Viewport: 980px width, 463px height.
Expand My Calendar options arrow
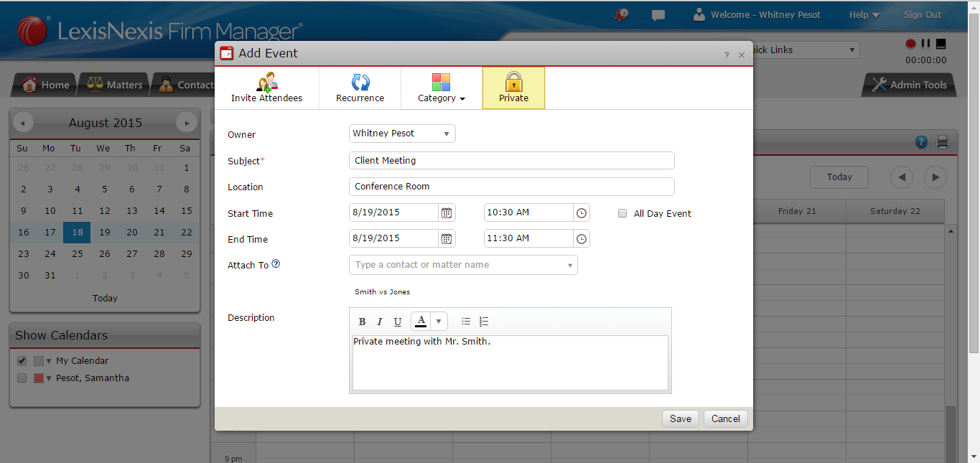point(50,361)
